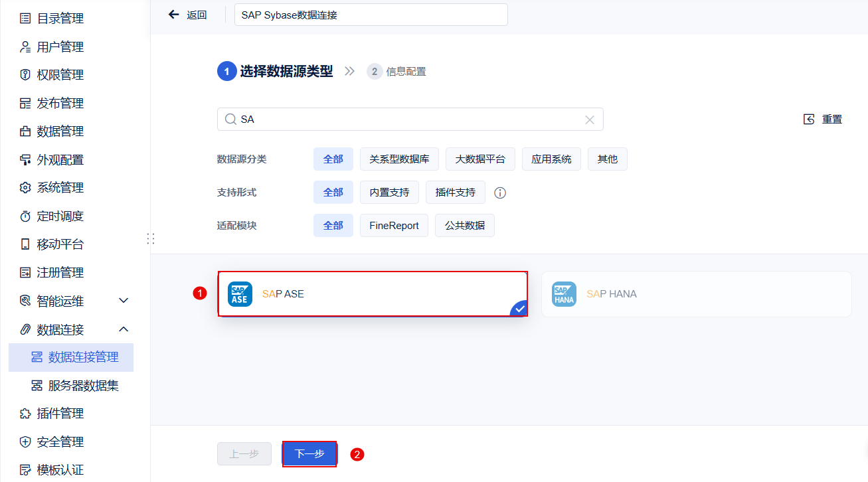868x482 pixels.
Task: Select 全部 in 支持形式 row
Action: 333,193
